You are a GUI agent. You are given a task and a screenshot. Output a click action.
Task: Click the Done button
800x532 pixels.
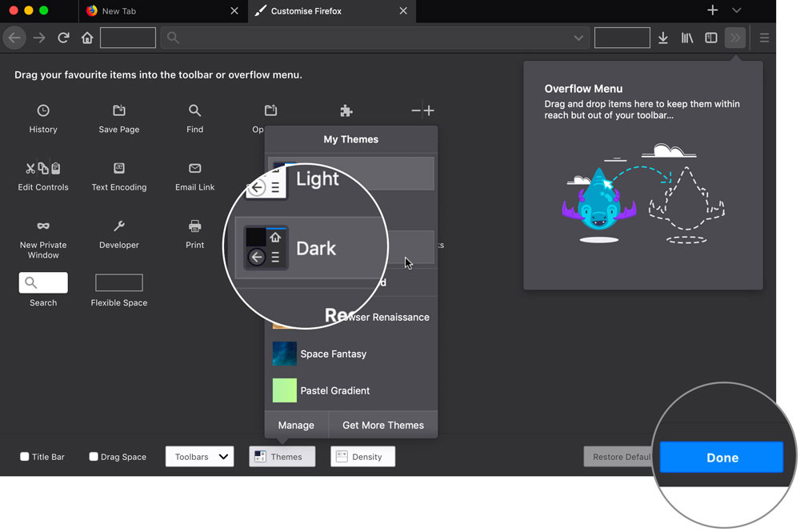[722, 457]
